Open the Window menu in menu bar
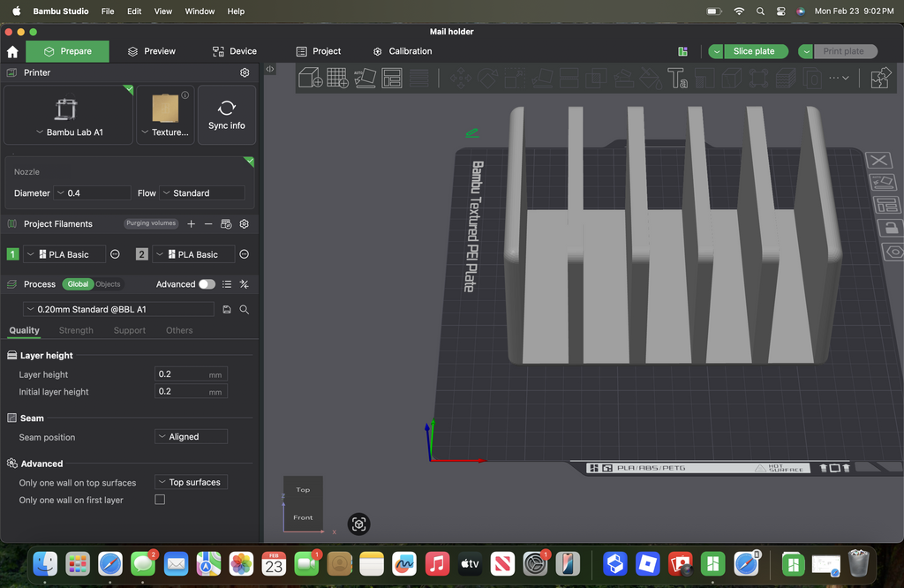Screen dimensions: 904x588 coord(200,11)
